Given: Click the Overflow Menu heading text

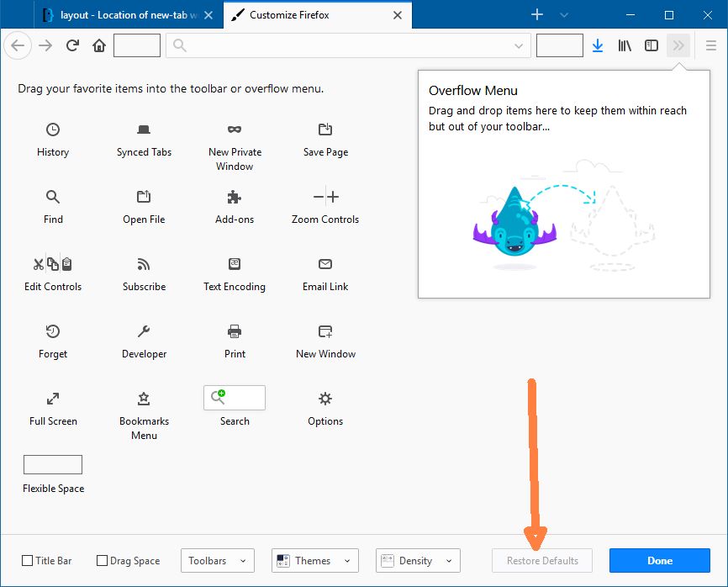Looking at the screenshot, I should coord(472,91).
